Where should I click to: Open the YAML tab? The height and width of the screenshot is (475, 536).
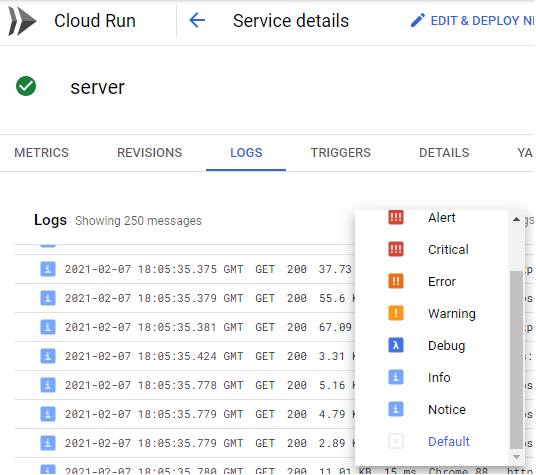pyautogui.click(x=525, y=153)
